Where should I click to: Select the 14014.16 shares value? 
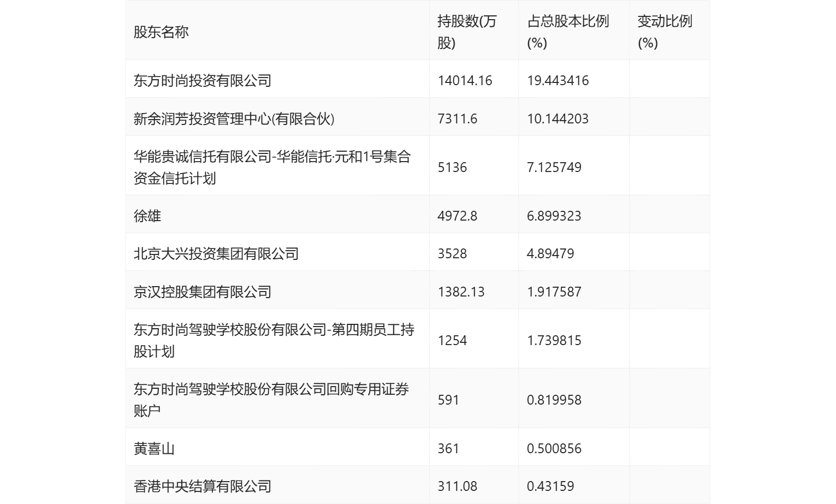[x=465, y=80]
